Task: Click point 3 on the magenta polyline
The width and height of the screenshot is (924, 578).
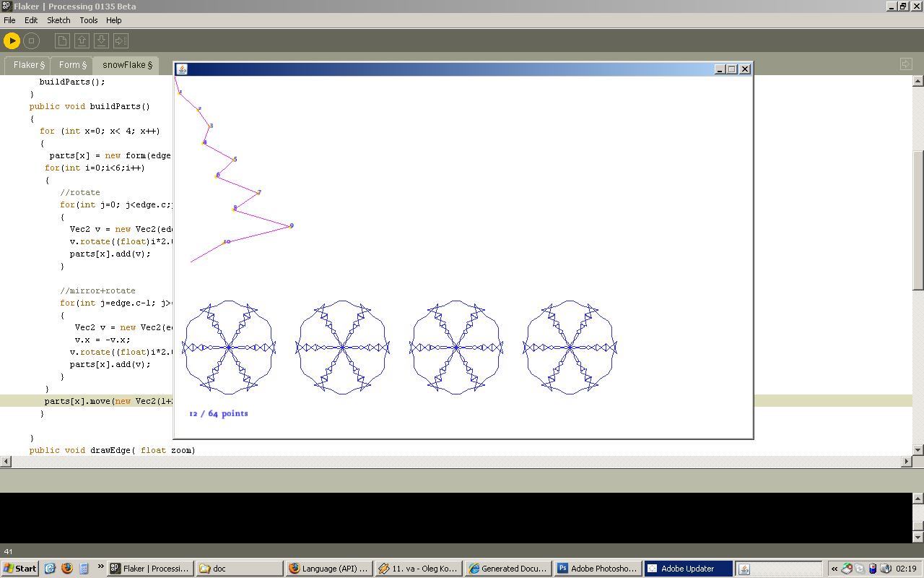Action: (x=211, y=126)
